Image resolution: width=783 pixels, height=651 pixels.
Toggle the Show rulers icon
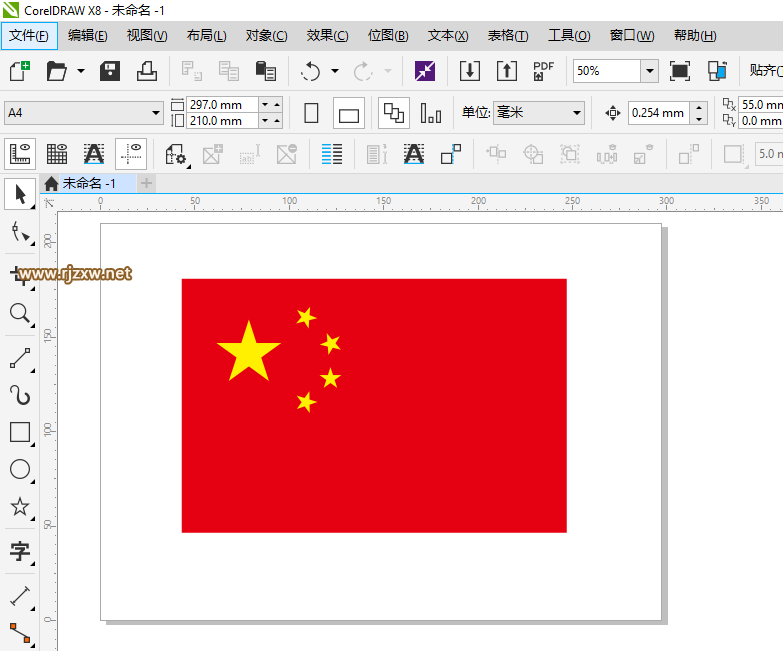click(x=717, y=71)
